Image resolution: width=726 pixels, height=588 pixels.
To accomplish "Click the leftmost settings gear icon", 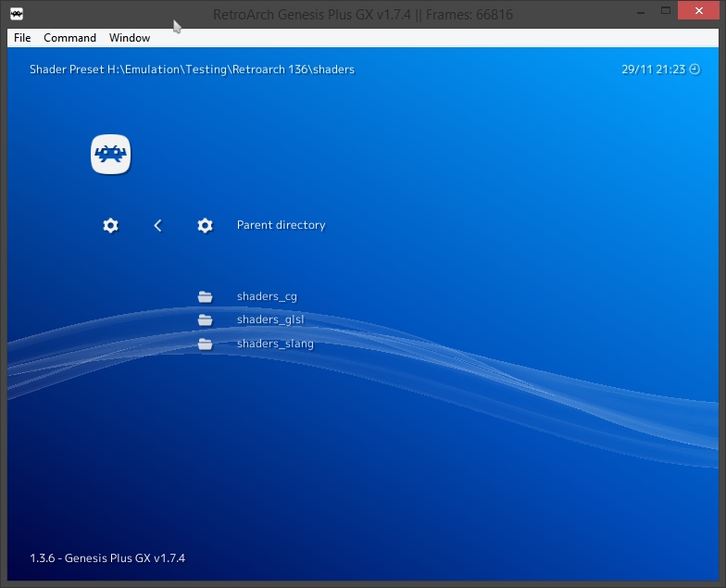I will (x=111, y=226).
